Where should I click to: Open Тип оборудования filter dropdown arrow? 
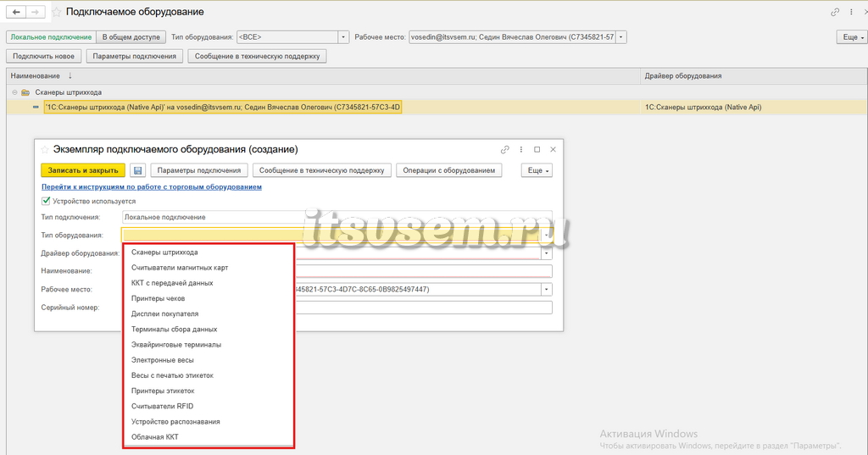(x=343, y=37)
